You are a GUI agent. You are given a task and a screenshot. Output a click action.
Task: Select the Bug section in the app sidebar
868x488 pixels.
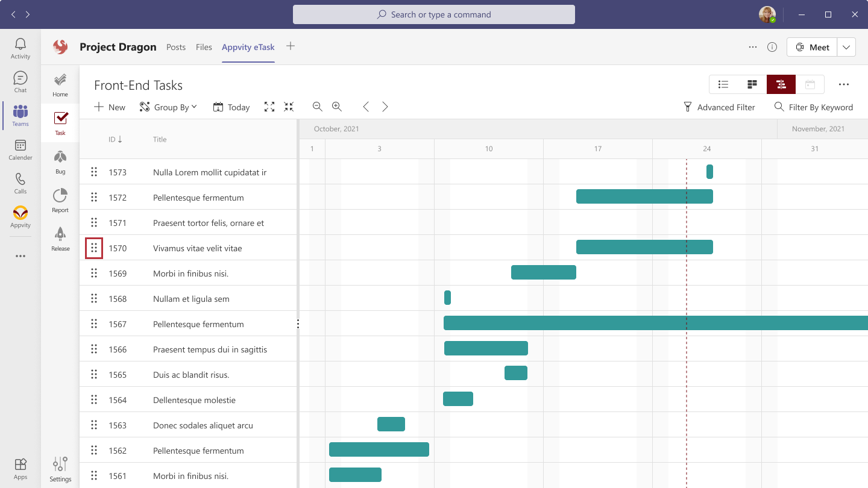tap(60, 160)
